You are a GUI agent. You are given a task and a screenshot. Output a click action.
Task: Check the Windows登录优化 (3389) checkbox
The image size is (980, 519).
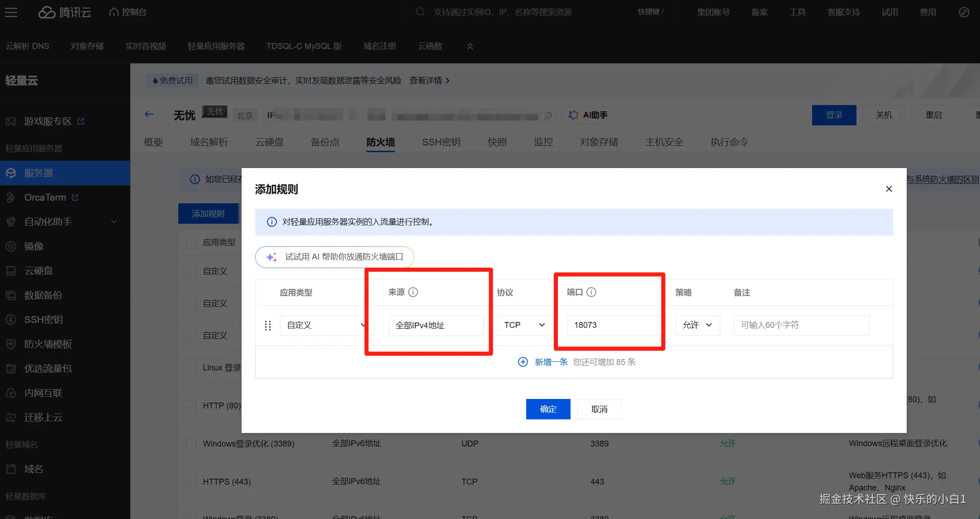[191, 443]
